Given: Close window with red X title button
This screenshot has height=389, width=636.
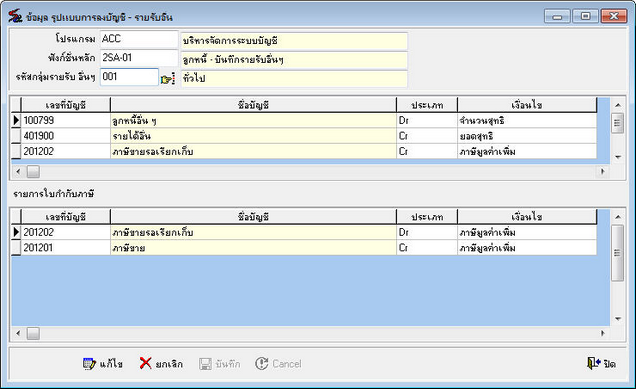Looking at the screenshot, I should (x=614, y=16).
